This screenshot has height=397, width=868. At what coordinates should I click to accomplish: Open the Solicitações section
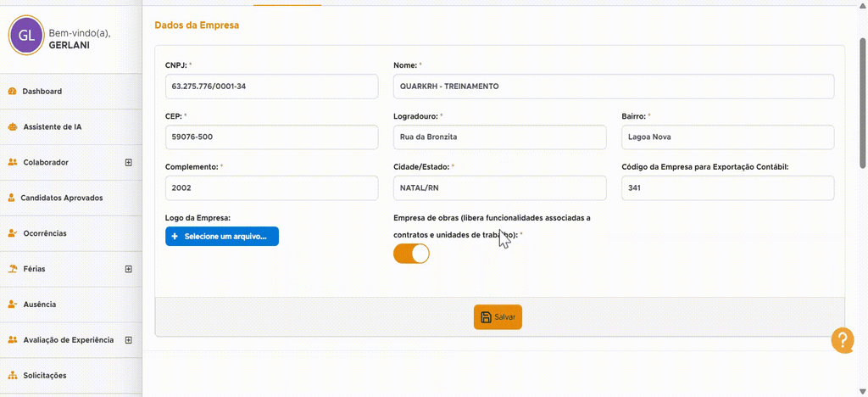pyautogui.click(x=71, y=376)
